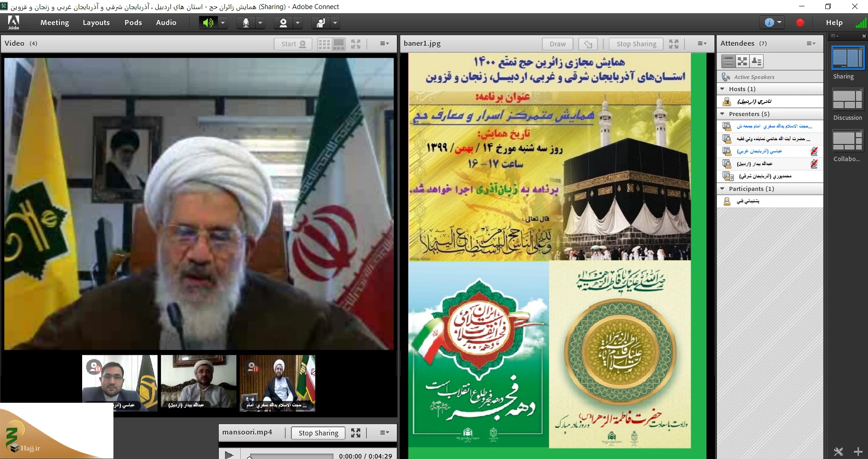Open the Help menu
868x459 pixels.
pyautogui.click(x=834, y=23)
